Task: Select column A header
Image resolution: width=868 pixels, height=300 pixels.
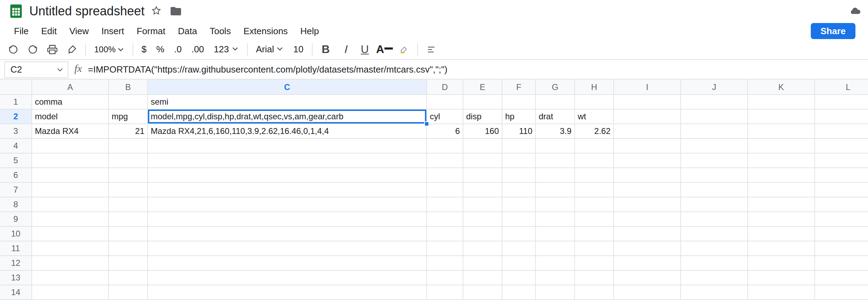Action: [70, 87]
